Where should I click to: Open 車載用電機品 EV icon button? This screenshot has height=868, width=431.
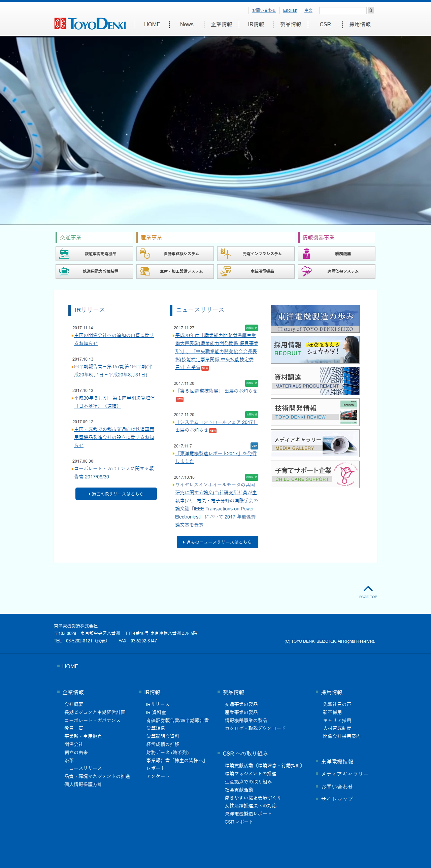coord(256,271)
